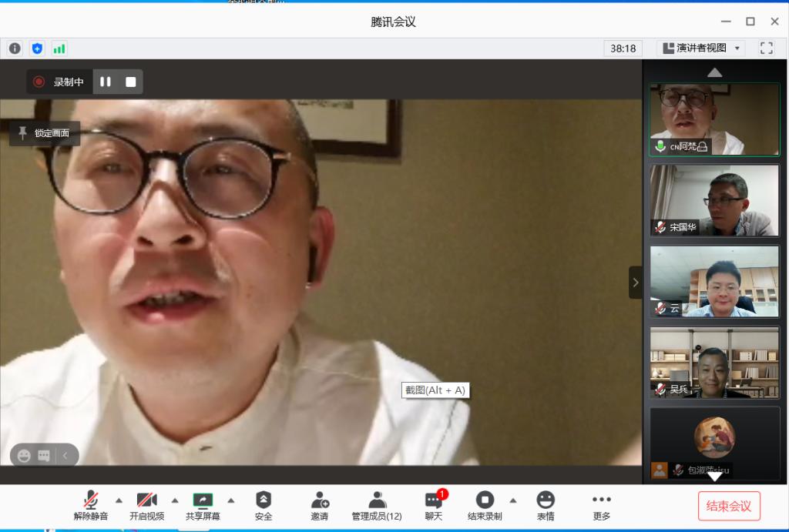Open the 更多 more menu
Screen dimensions: 789x532
coord(602,505)
